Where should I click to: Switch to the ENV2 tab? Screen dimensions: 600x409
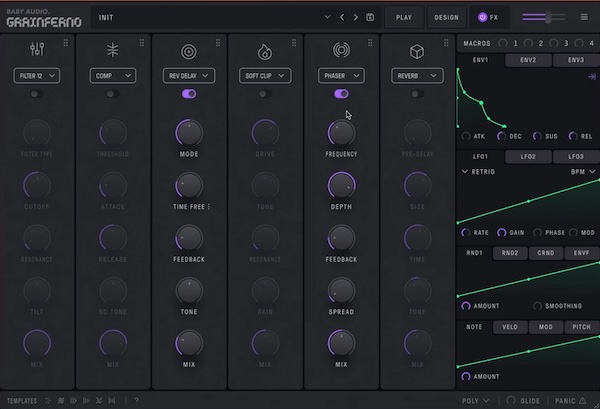click(528, 60)
